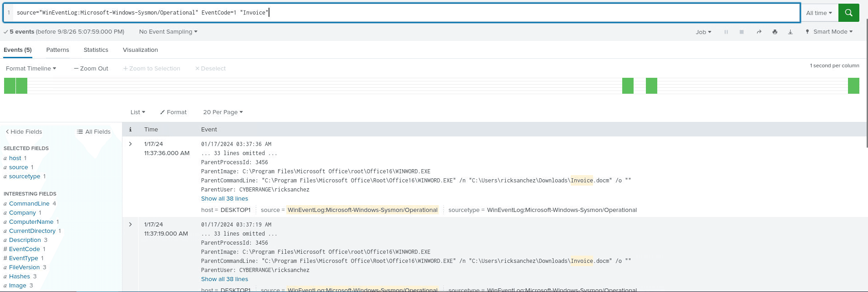Switch to the Events (5) tab
The height and width of the screenshot is (292, 868).
18,50
